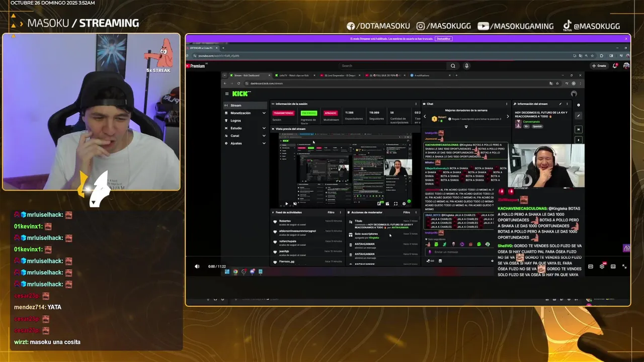Collapse the top donors banner
644x362 pixels.
coord(466,127)
